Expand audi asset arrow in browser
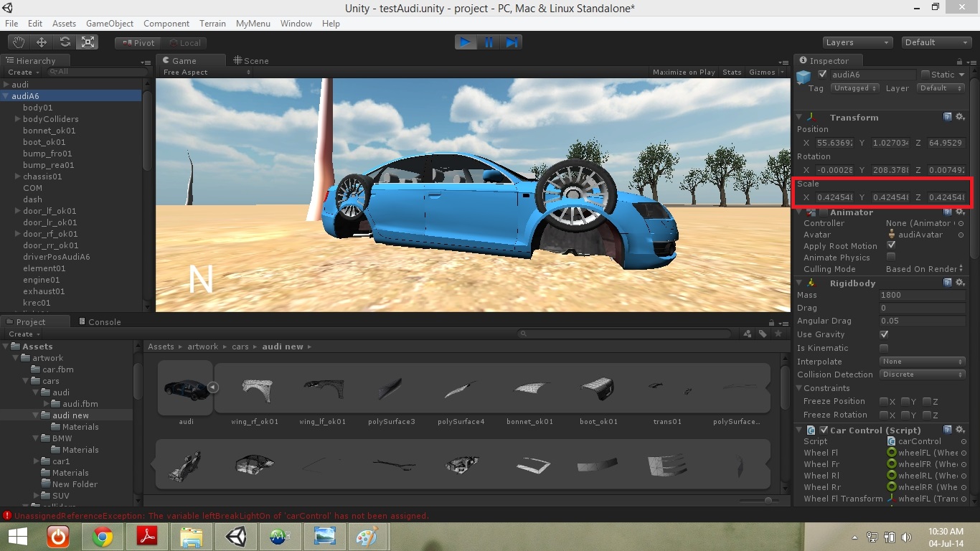Image resolution: width=980 pixels, height=551 pixels. click(x=212, y=387)
